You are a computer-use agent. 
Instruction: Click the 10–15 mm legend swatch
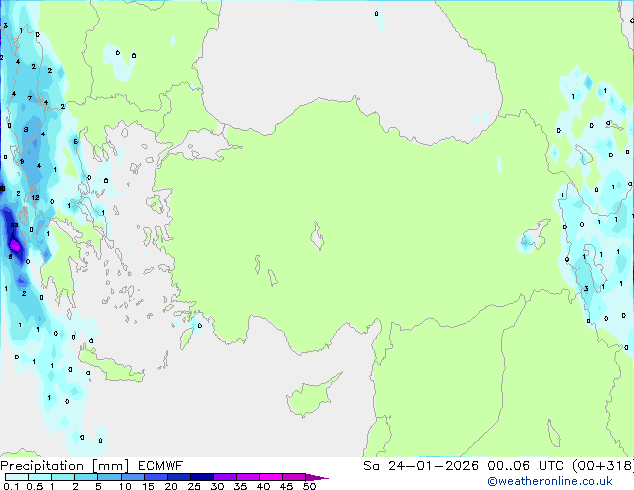click(133, 477)
